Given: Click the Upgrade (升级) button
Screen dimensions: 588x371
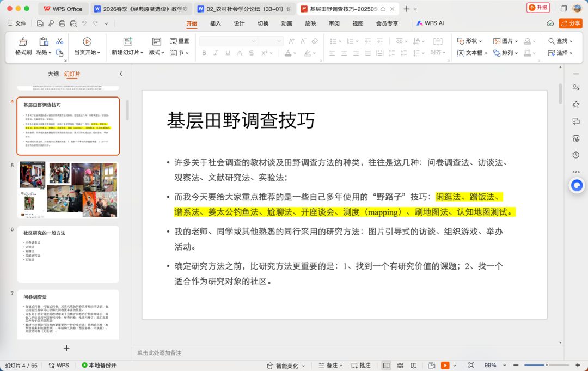Looking at the screenshot, I should [x=538, y=8].
